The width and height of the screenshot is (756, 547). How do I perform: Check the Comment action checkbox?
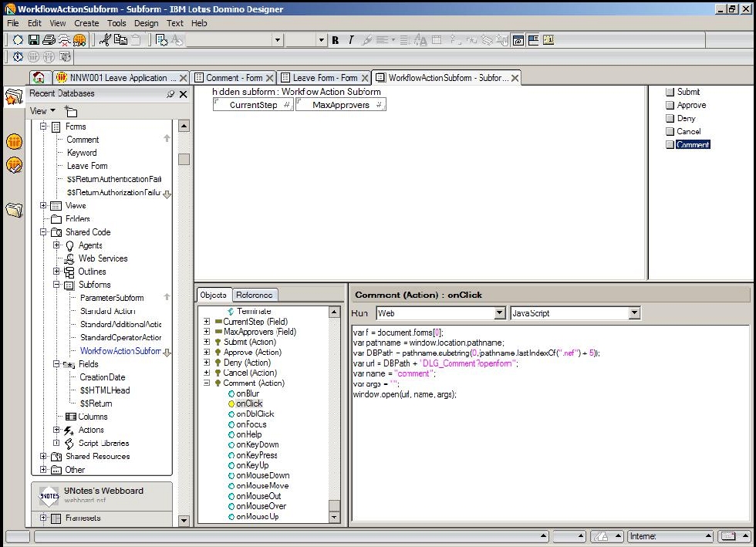(x=670, y=145)
